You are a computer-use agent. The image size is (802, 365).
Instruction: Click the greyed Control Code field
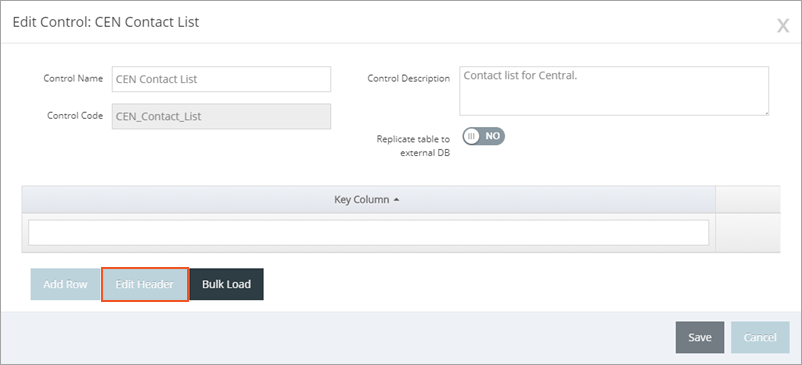(221, 117)
